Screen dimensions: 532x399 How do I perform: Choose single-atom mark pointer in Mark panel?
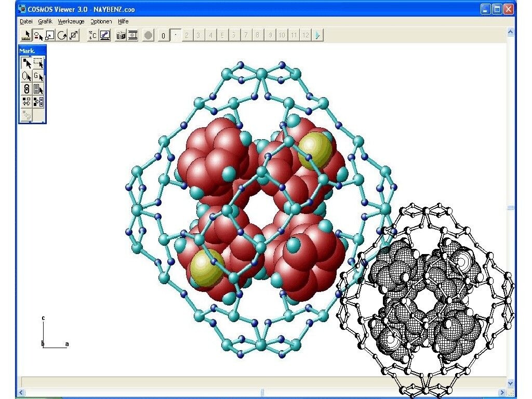(x=26, y=63)
